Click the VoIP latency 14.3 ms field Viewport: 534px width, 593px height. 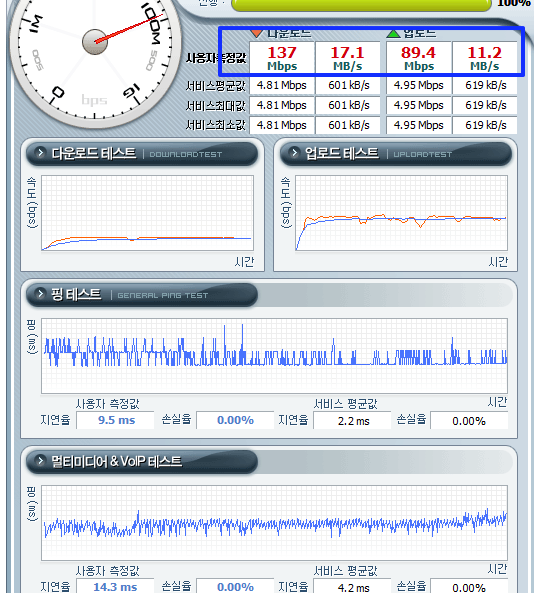tap(115, 587)
